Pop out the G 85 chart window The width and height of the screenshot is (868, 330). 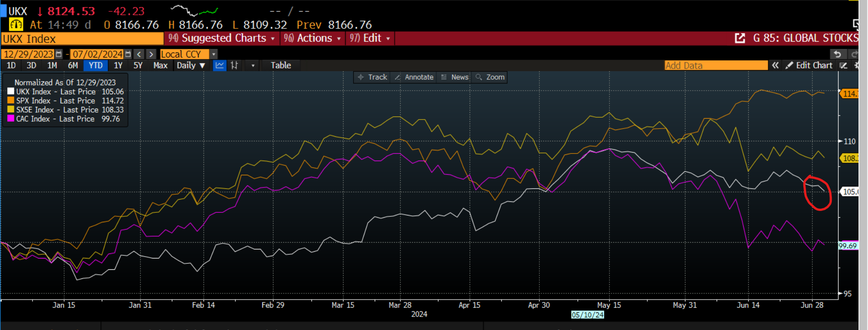[740, 38]
